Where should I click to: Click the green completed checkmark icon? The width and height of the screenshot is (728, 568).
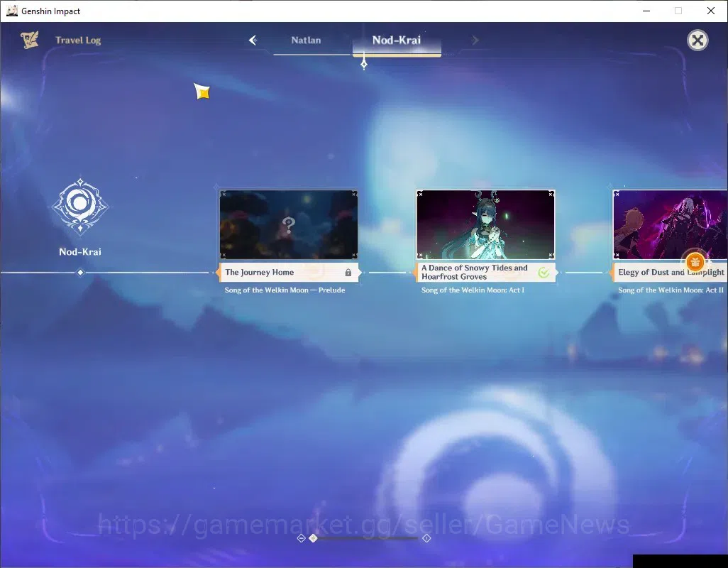[x=544, y=273]
